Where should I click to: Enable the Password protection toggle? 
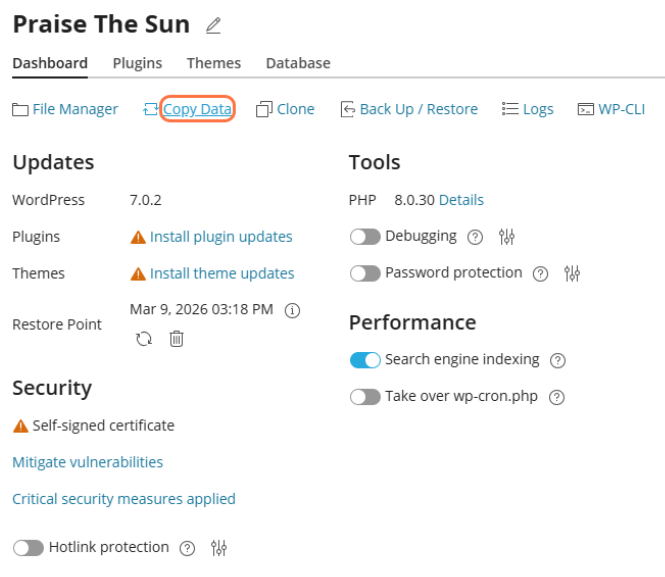coord(365,273)
